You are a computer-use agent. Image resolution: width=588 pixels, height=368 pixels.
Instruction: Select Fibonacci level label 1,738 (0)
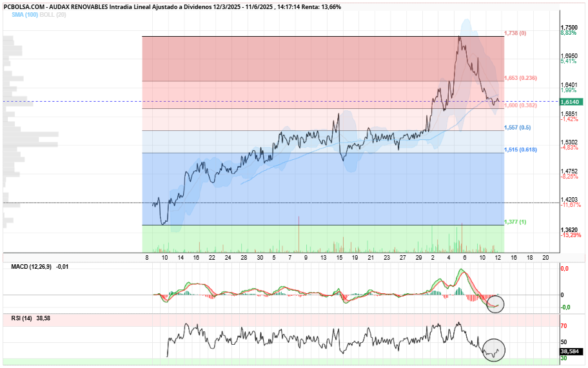515,33
